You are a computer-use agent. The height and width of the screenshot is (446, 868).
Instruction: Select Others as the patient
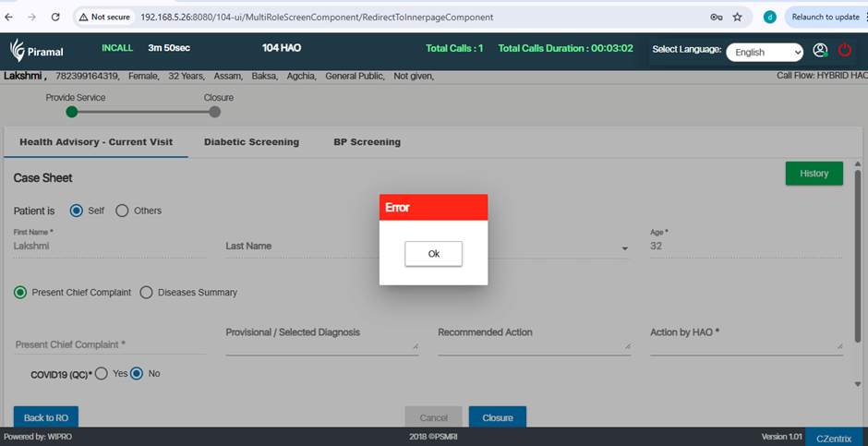[122, 211]
